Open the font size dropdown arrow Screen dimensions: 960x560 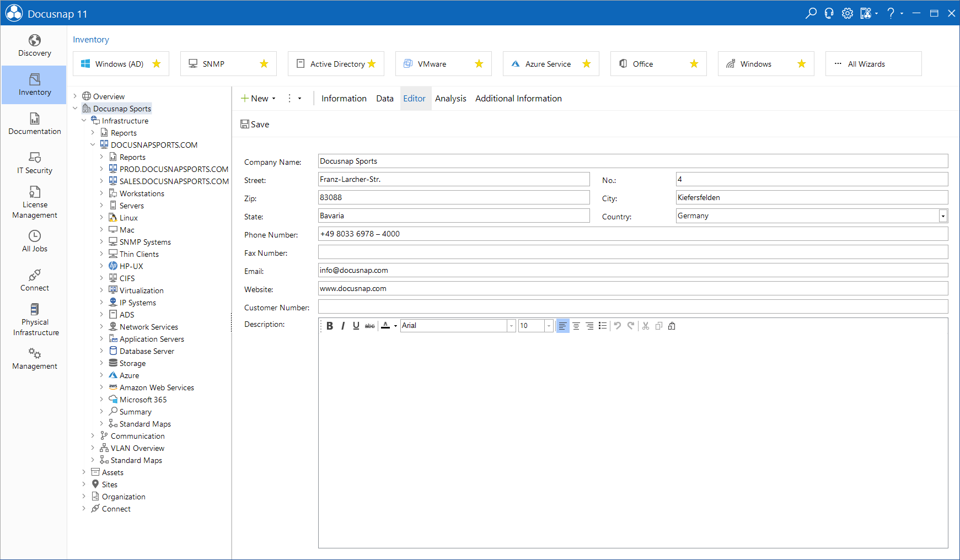click(549, 326)
